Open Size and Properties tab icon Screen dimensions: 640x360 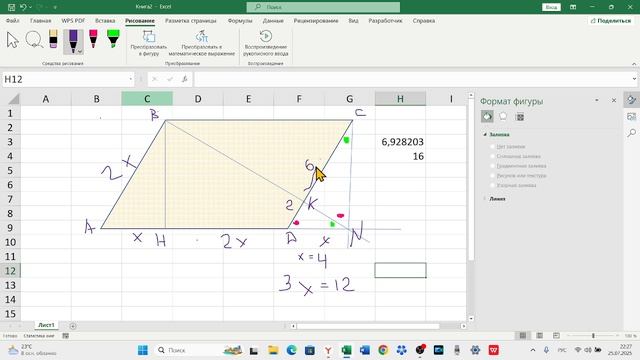click(520, 117)
